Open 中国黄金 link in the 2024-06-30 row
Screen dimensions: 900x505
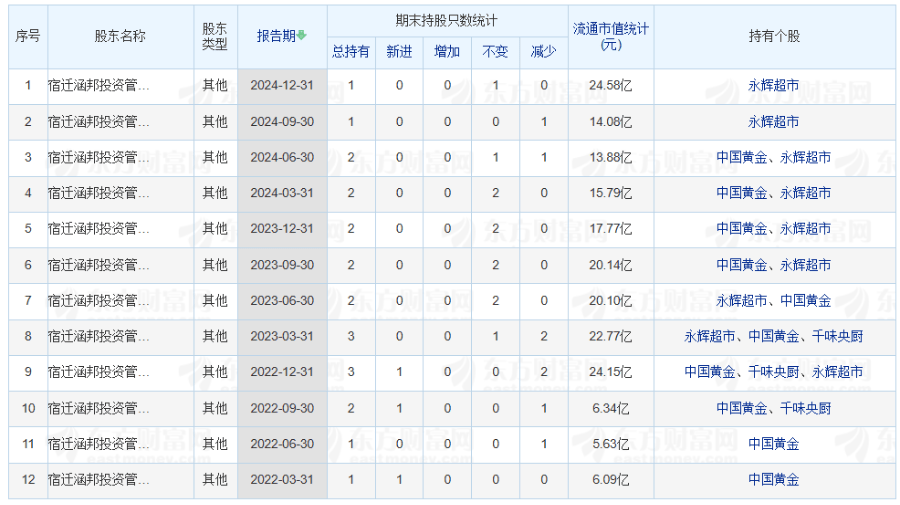[742, 157]
